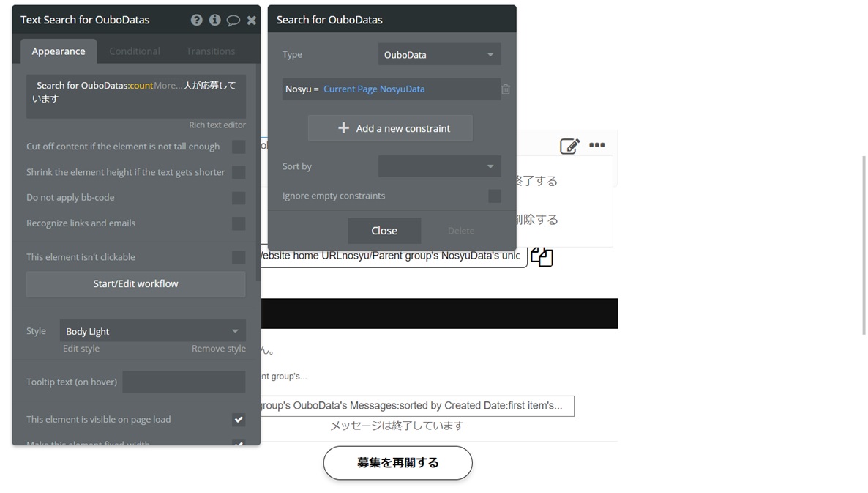Screen dimensions: 868x493
Task: Click the Delete button in Search panel
Action: point(460,231)
